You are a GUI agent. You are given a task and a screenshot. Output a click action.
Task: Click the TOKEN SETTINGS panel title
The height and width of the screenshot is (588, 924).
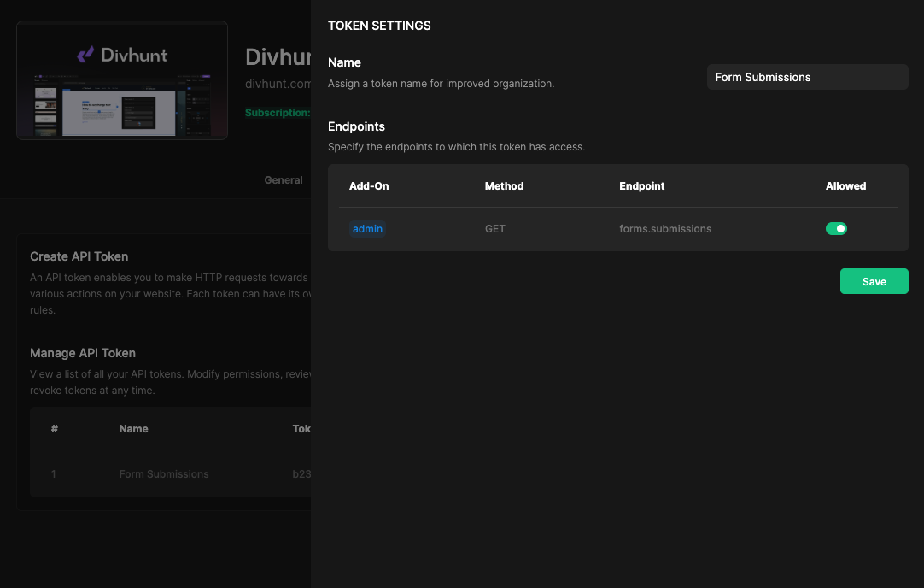[x=379, y=26]
